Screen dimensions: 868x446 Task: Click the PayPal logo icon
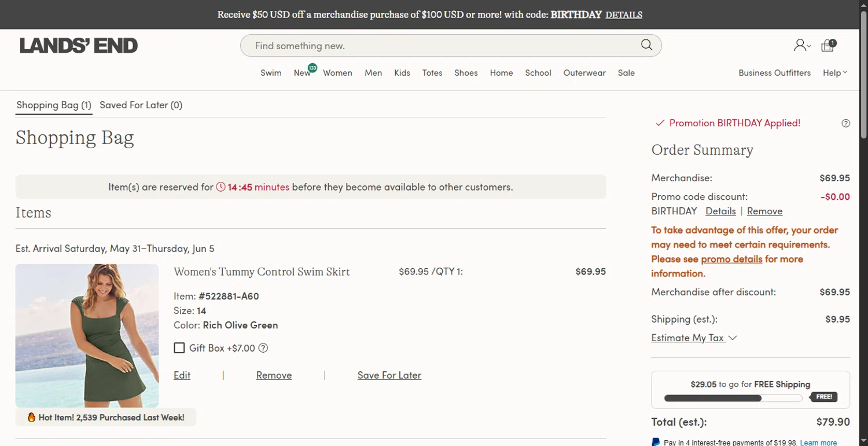coord(656,442)
